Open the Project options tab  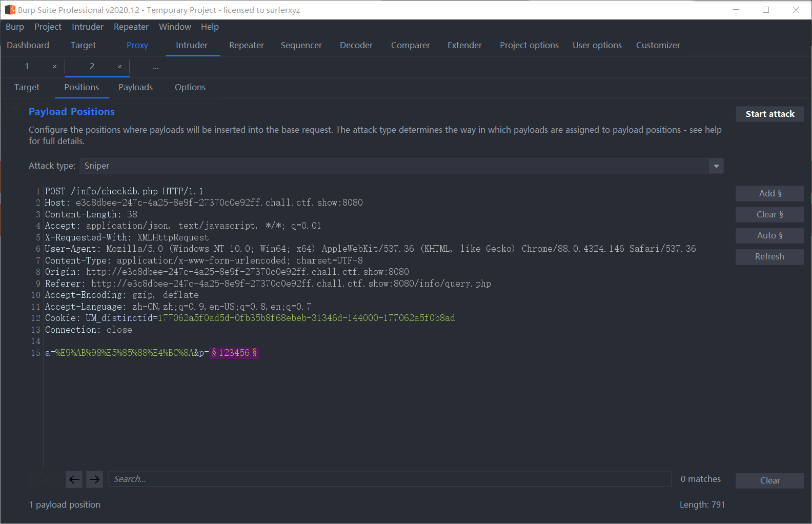[529, 45]
